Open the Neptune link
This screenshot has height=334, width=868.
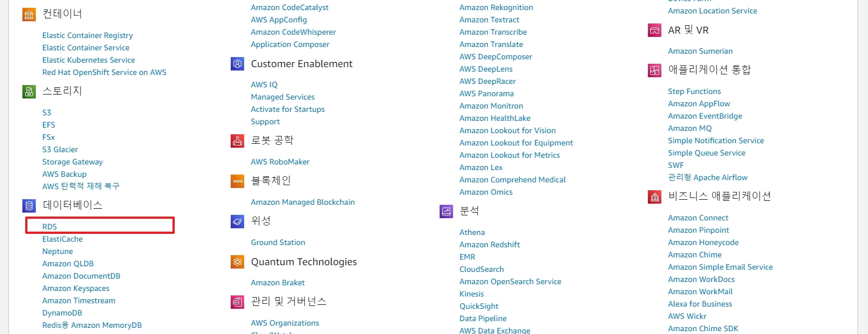[x=58, y=251]
